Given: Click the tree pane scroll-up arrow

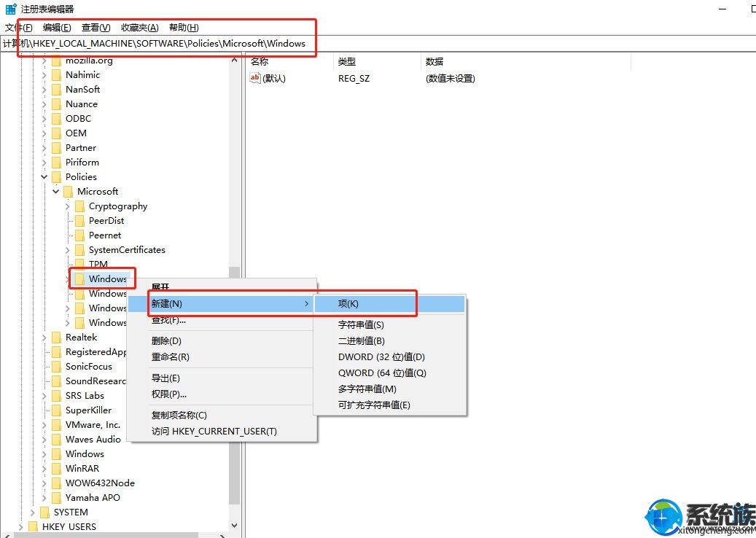Looking at the screenshot, I should 234,60.
